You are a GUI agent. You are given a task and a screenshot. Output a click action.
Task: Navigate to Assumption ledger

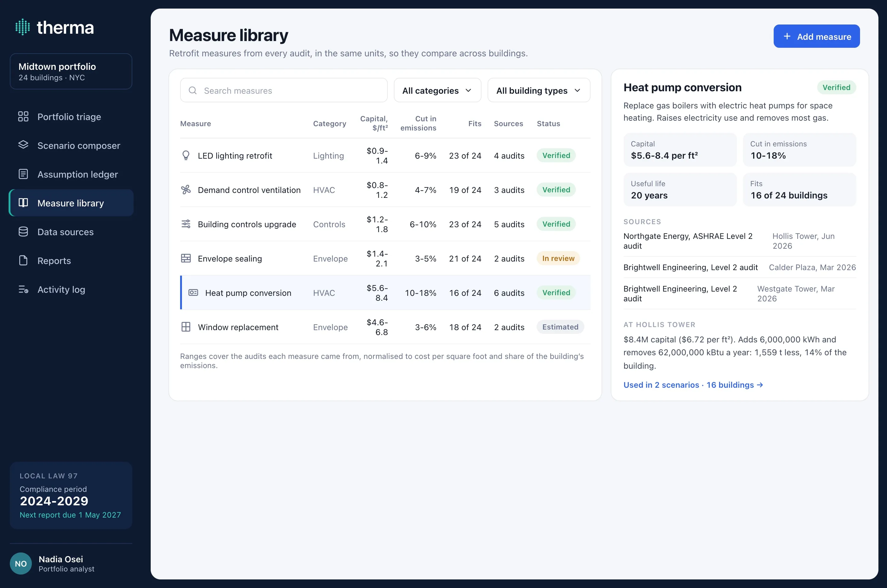tap(71, 174)
